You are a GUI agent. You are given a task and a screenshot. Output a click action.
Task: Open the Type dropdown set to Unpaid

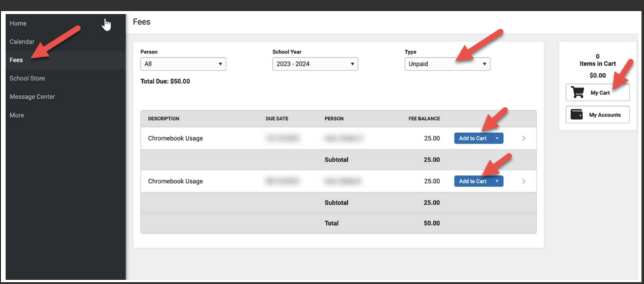447,64
